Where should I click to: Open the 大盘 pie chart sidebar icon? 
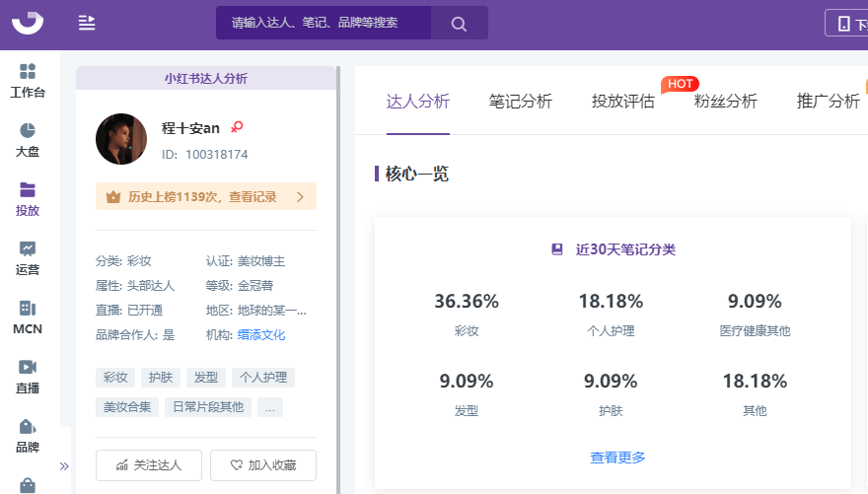28,139
